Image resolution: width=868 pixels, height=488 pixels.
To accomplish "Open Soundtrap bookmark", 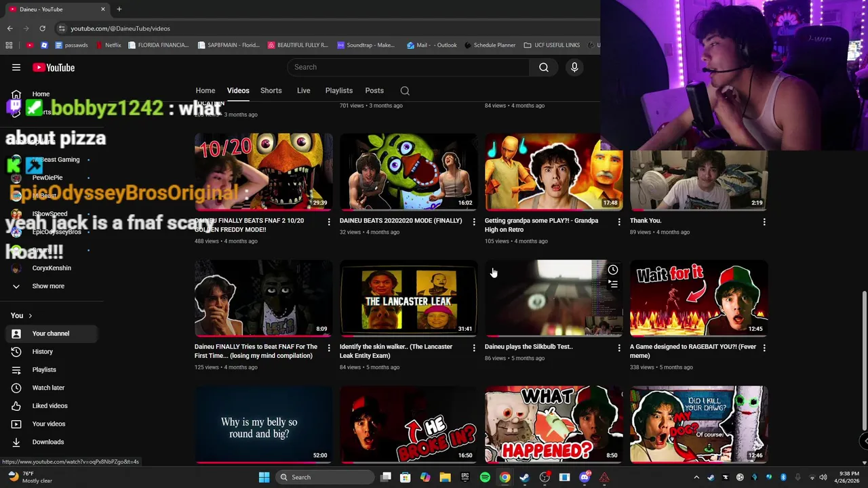I will pyautogui.click(x=366, y=45).
